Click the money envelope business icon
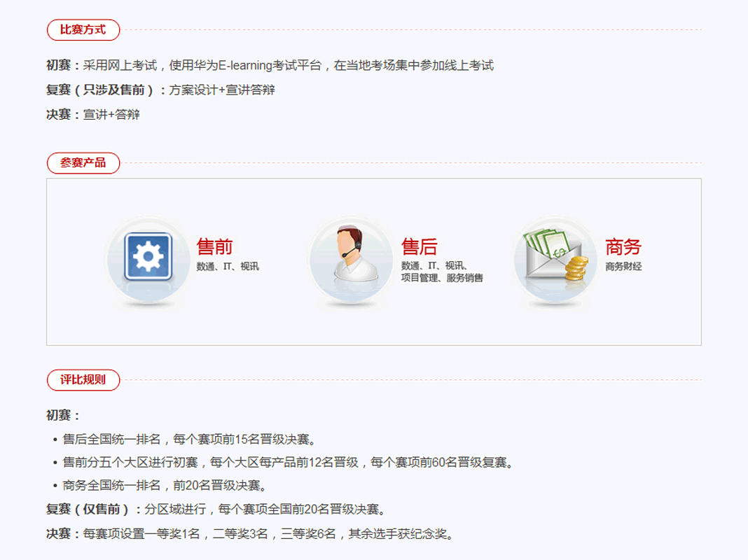748x560 pixels. [x=553, y=253]
